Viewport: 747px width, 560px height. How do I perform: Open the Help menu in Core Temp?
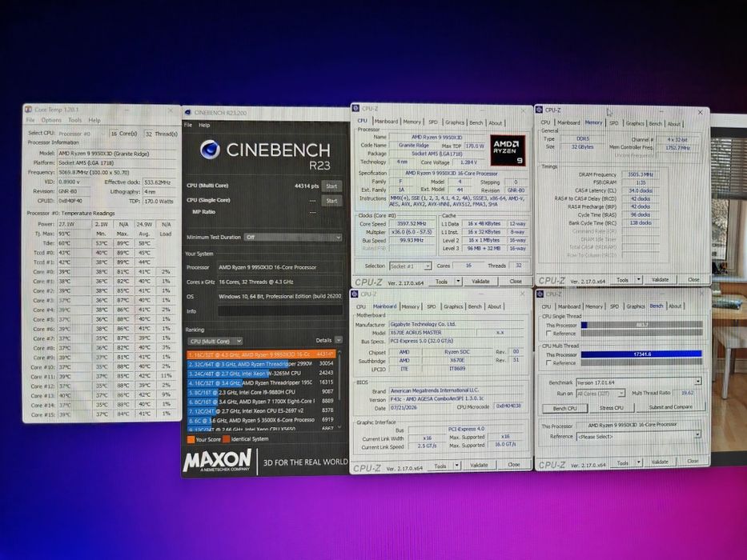click(x=94, y=120)
